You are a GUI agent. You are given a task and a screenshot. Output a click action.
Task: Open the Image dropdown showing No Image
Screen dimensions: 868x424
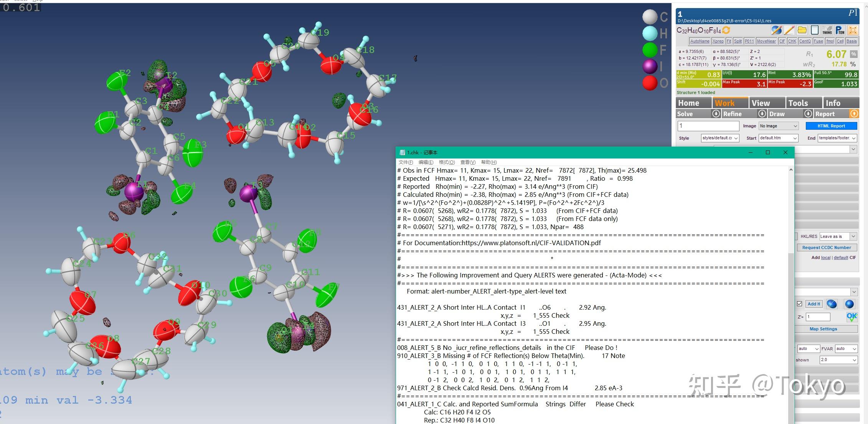click(x=779, y=126)
